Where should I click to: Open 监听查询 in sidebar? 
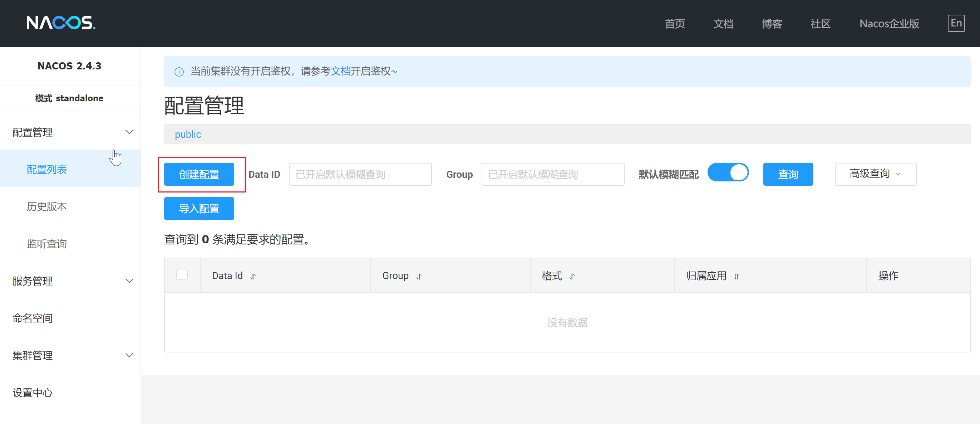(x=47, y=244)
